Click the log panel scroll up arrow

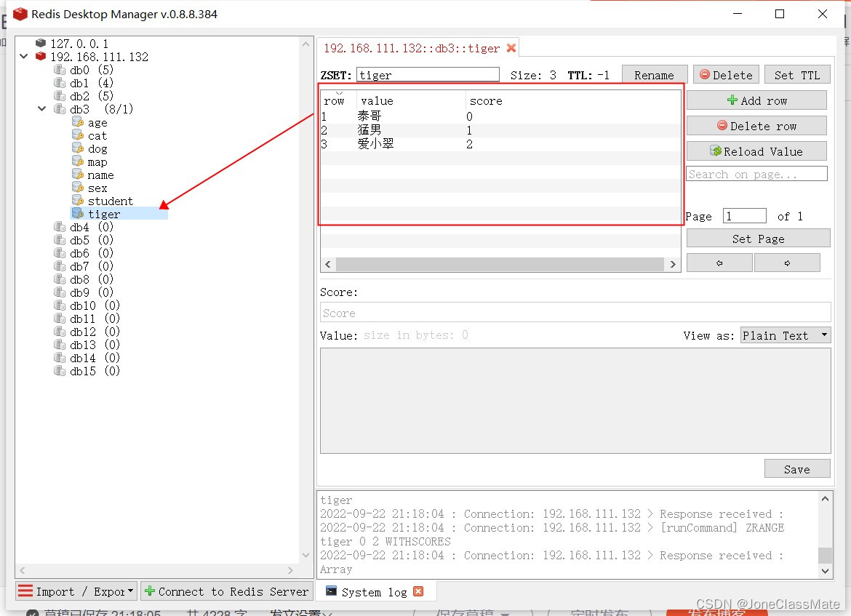(x=825, y=499)
